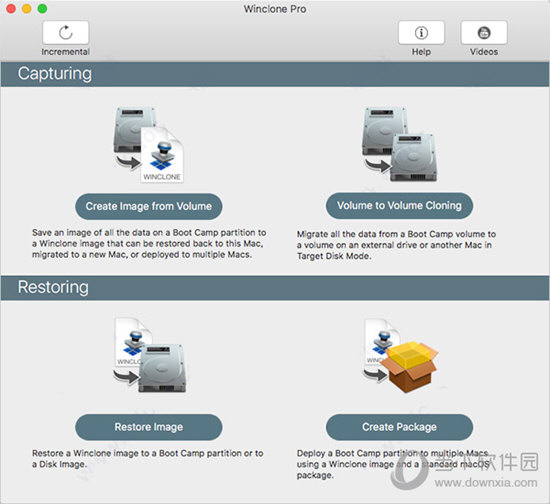This screenshot has width=550, height=504.
Task: Close the window with the red button
Action: 11,8
